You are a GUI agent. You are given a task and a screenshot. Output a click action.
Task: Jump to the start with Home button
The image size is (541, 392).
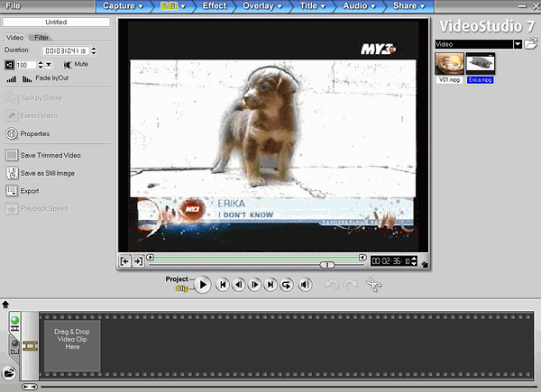pyautogui.click(x=223, y=285)
